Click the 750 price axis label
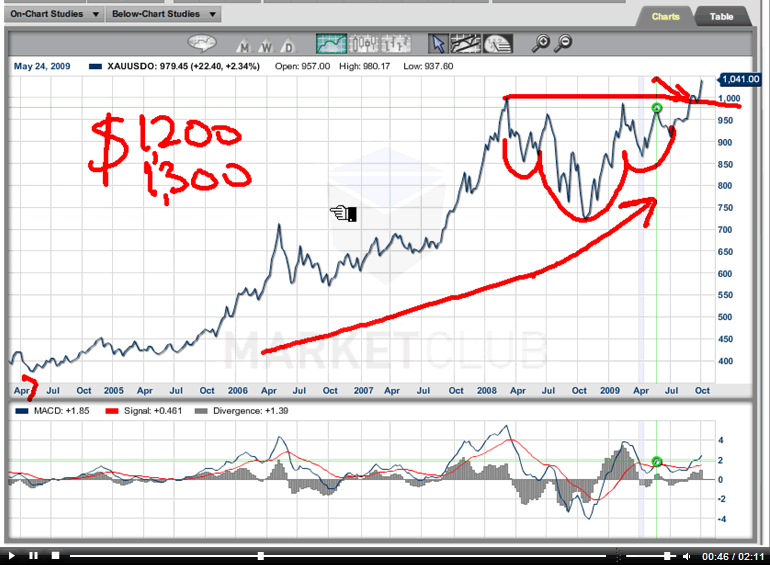The image size is (770, 569). (725, 208)
